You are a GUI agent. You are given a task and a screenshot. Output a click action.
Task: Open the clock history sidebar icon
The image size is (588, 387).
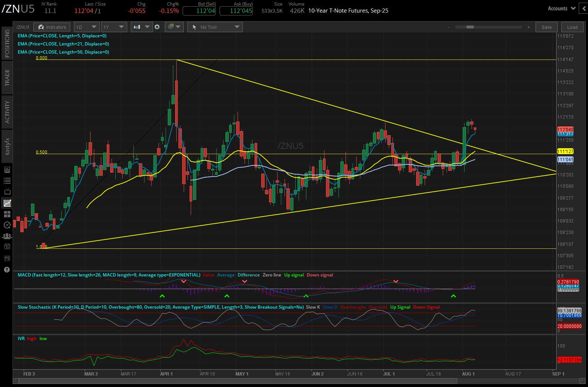point(7,225)
